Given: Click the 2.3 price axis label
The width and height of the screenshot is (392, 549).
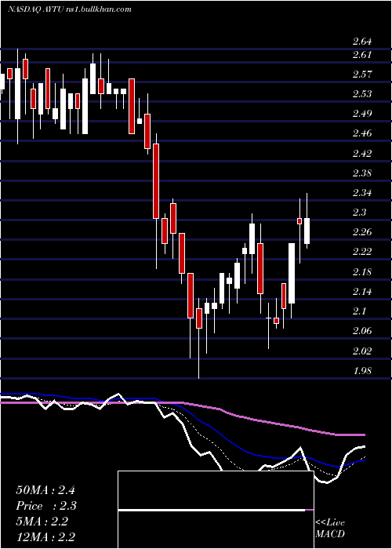Looking at the screenshot, I should coord(359,213).
